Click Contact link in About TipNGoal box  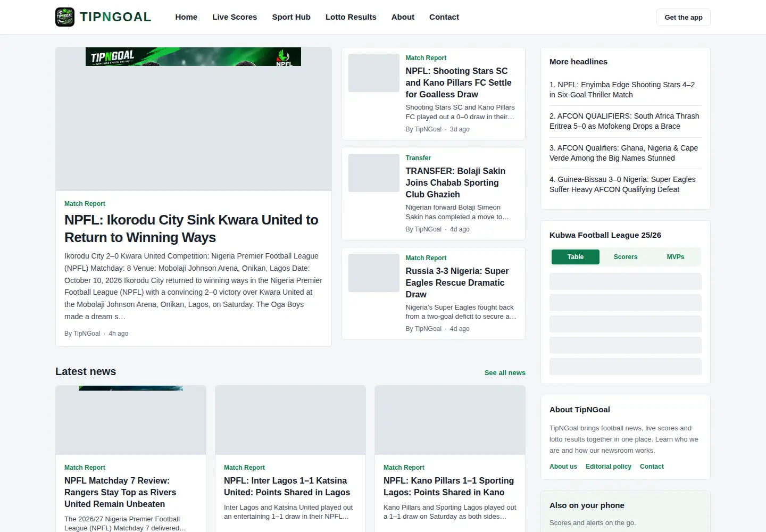tap(652, 467)
